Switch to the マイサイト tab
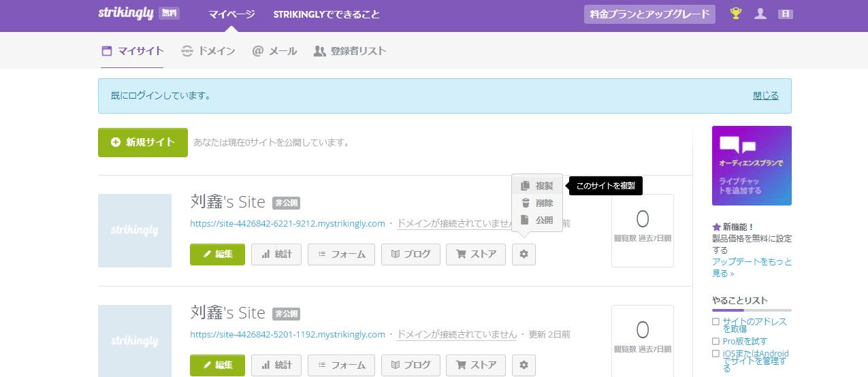Image resolution: width=868 pixels, height=377 pixels. pyautogui.click(x=132, y=50)
